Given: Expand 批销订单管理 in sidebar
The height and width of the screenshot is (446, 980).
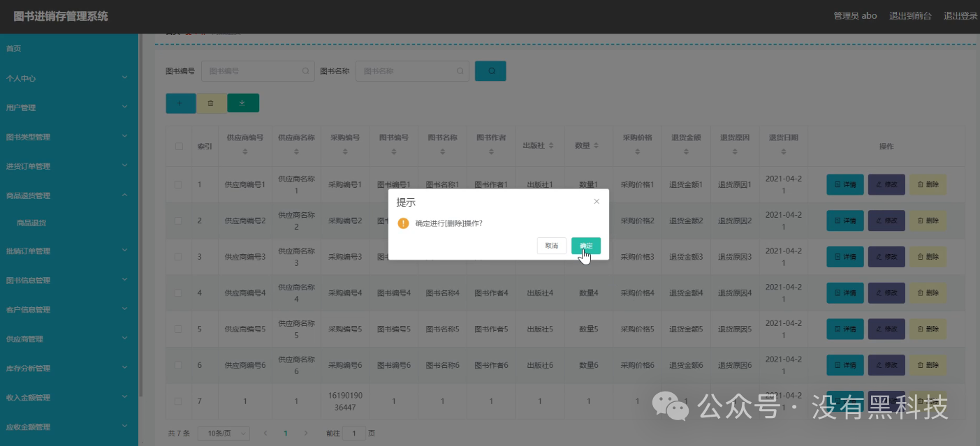Looking at the screenshot, I should coord(69,251).
